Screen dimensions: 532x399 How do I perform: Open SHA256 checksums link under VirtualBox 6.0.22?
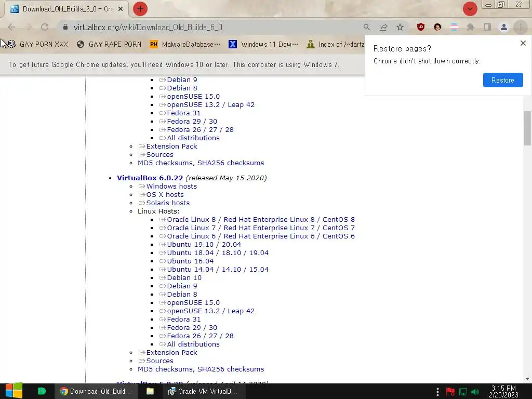coord(231,369)
